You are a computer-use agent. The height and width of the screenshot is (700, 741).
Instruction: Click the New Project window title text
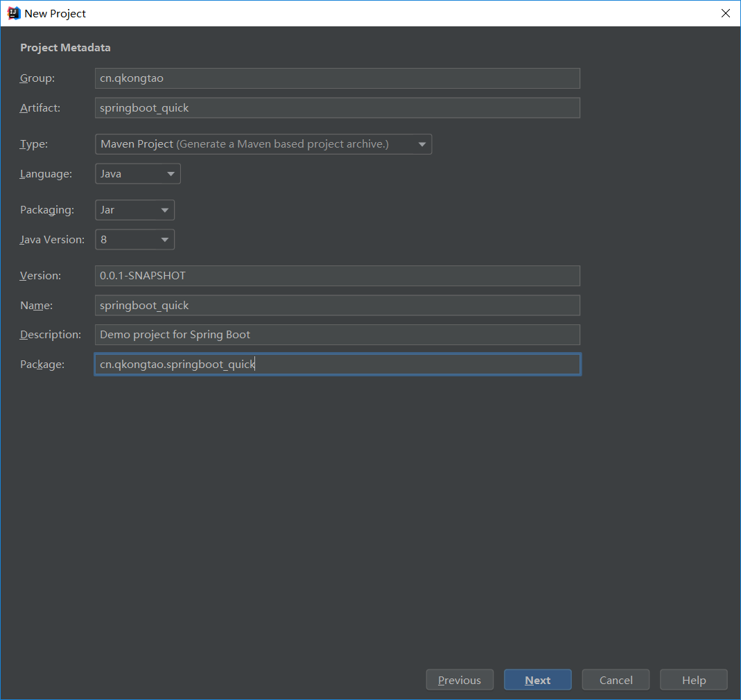[55, 14]
